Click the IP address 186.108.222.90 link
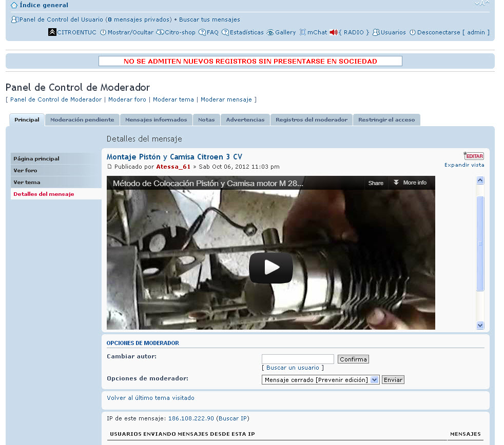 click(x=191, y=418)
